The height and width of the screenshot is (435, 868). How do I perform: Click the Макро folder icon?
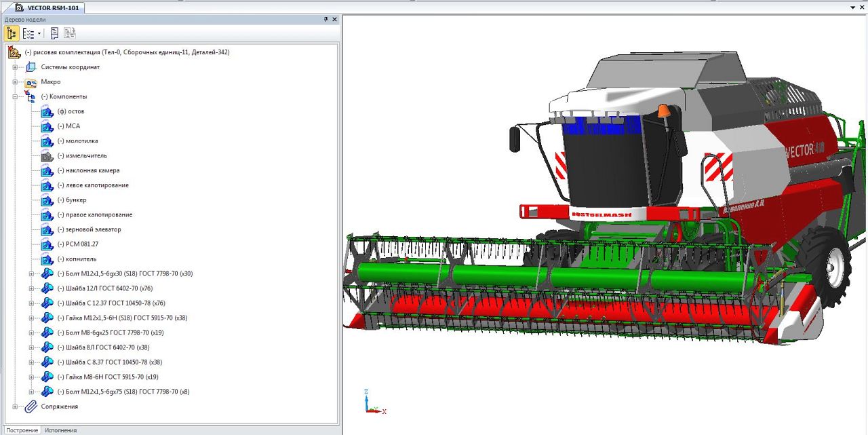(x=31, y=82)
